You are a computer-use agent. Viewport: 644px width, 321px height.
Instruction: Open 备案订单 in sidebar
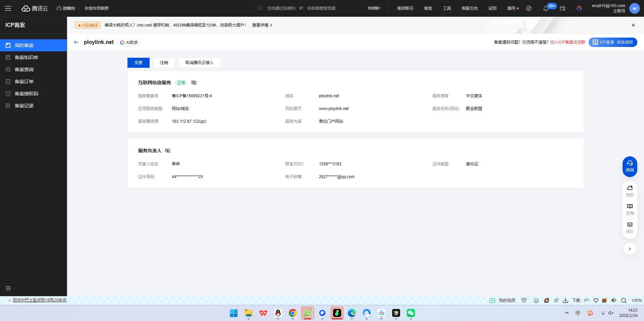34,82
